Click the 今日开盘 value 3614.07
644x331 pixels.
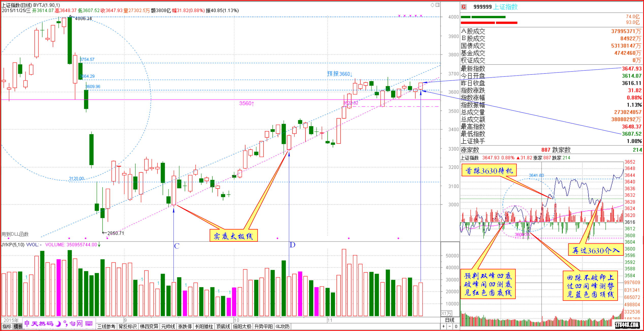632,76
